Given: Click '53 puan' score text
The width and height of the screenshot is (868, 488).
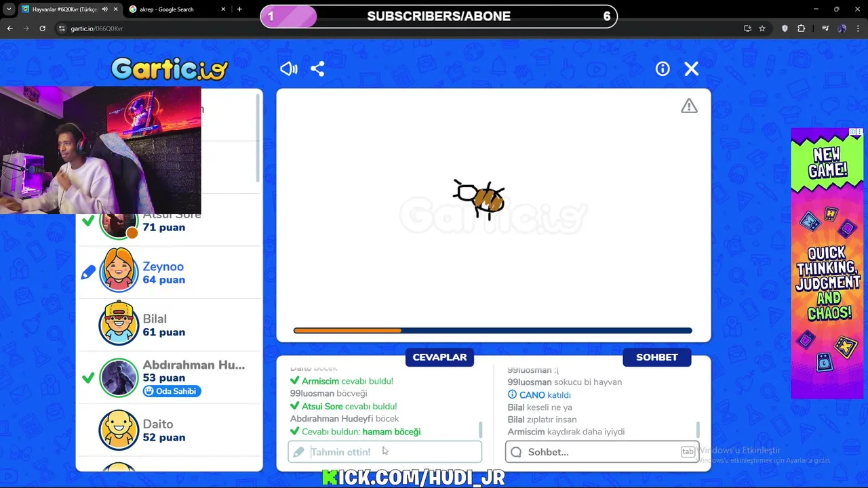Looking at the screenshot, I should (163, 378).
